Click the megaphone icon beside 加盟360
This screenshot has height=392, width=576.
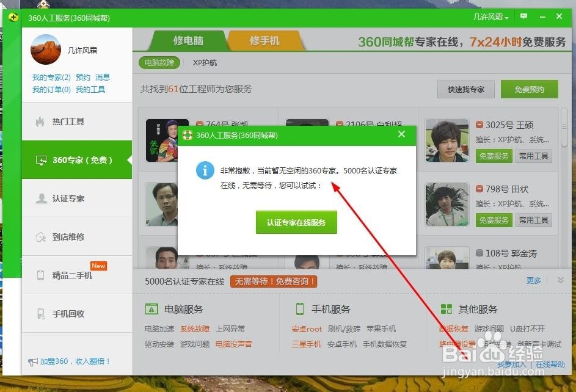pos(33,362)
